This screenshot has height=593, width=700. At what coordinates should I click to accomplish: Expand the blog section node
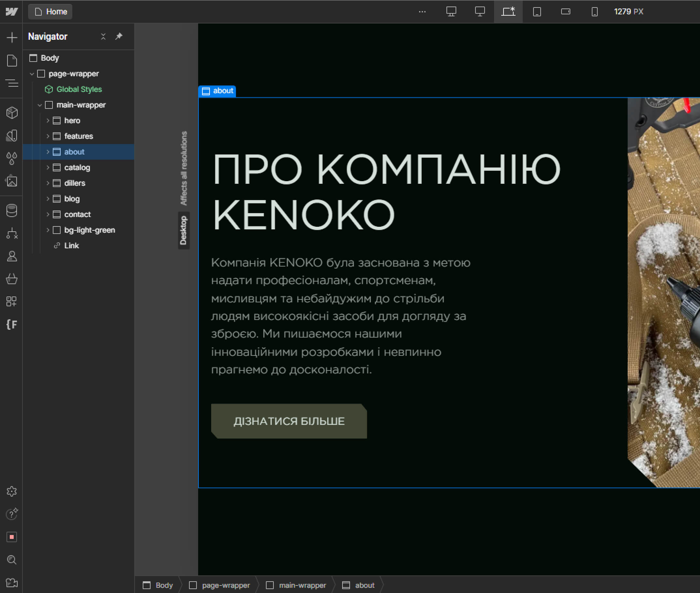(x=48, y=199)
